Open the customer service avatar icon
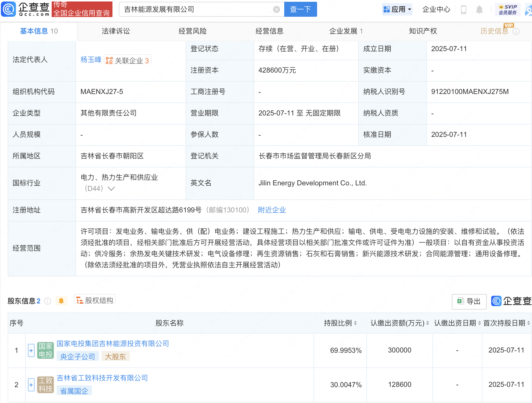The image size is (532, 403). pyautogui.click(x=528, y=10)
